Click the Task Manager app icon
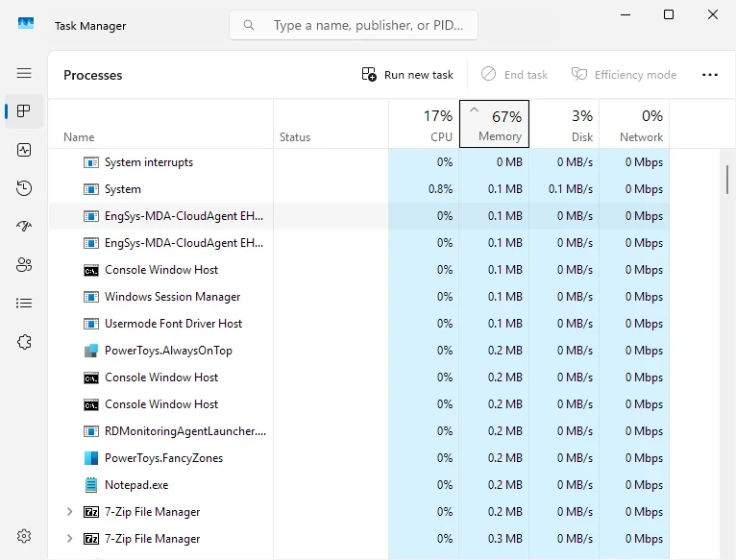 (26, 23)
